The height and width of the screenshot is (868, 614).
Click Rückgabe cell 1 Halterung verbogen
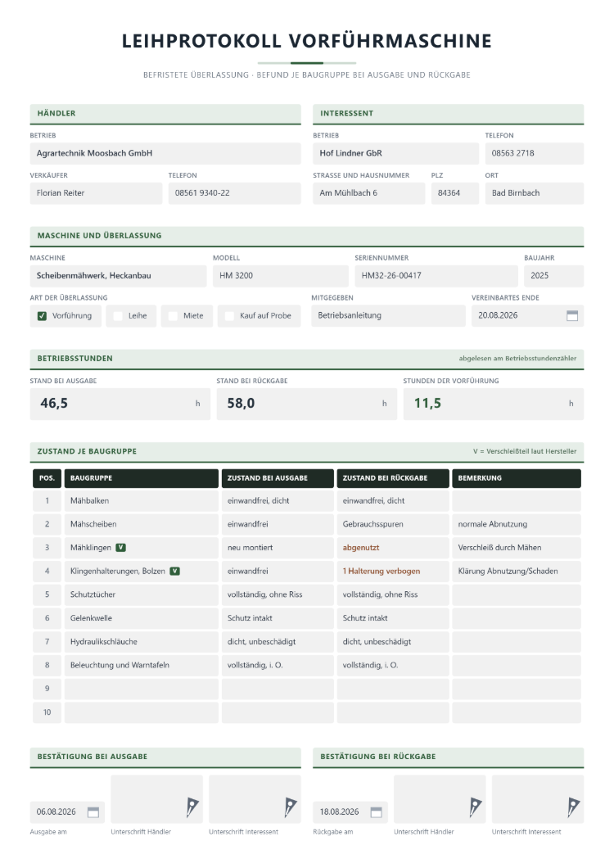coord(392,572)
